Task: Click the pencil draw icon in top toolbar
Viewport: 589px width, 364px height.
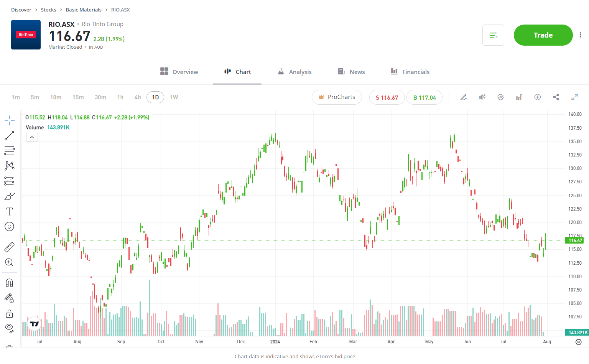Action: [464, 97]
